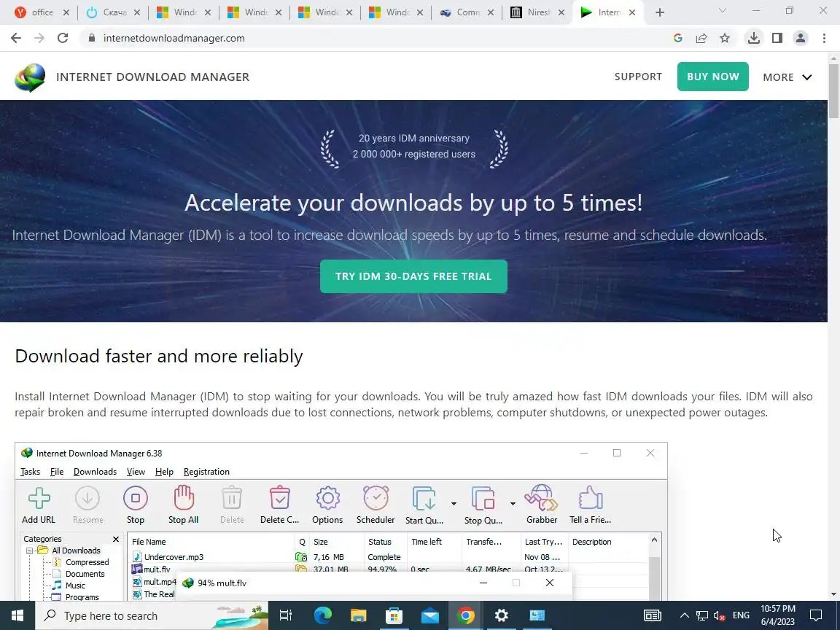Click INTERNET DOWNLOAD MANAGER site title
Screen dimensions: 840x630
[x=152, y=77]
